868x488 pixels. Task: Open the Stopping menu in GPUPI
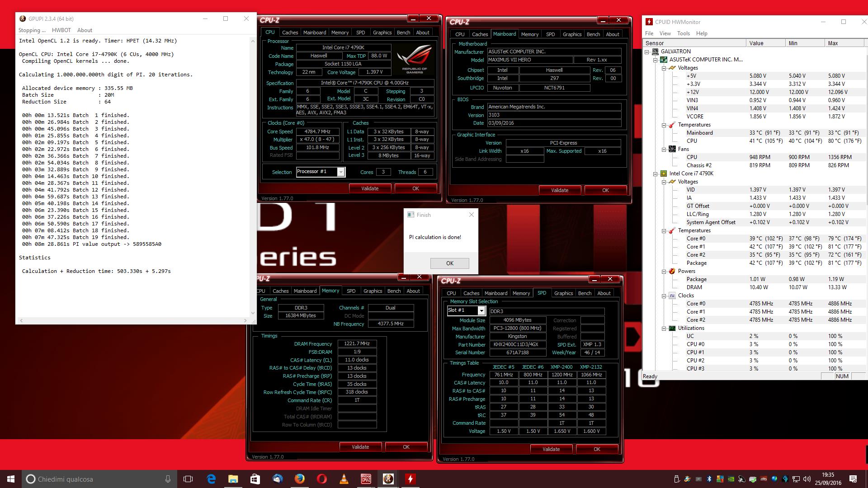pyautogui.click(x=32, y=30)
